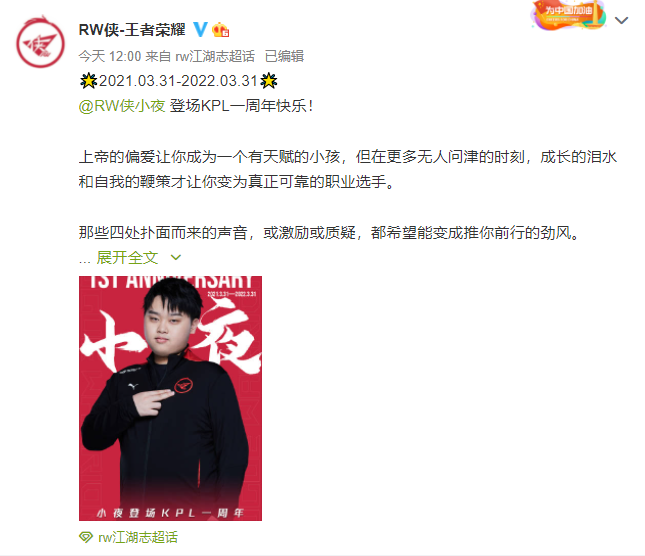Click the super topic diamond icon
645x556 pixels.
point(86,537)
